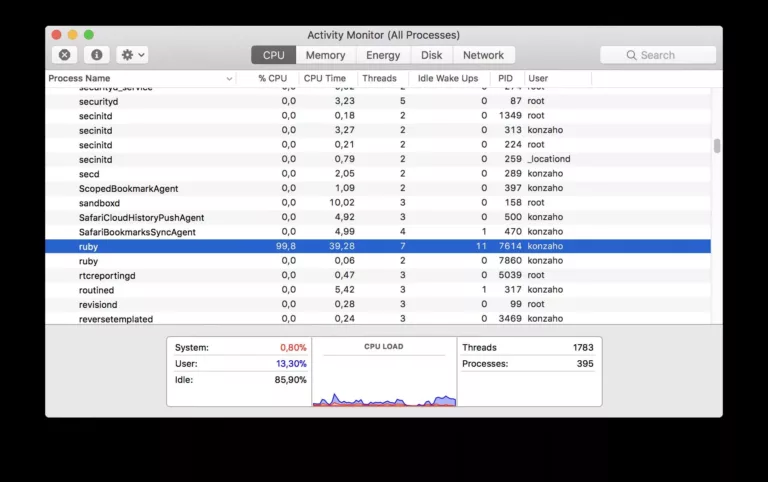The image size is (768, 482).
Task: Click the Process Name sort chevron
Action: (x=229, y=79)
